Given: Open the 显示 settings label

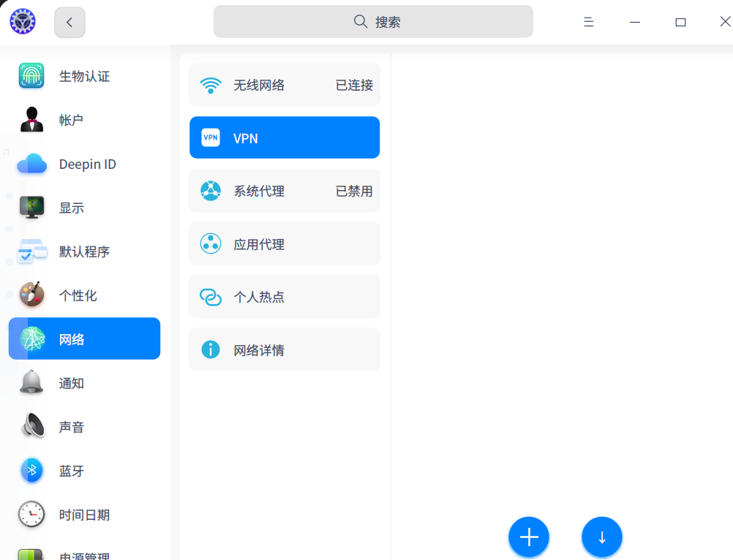Looking at the screenshot, I should click(71, 208).
